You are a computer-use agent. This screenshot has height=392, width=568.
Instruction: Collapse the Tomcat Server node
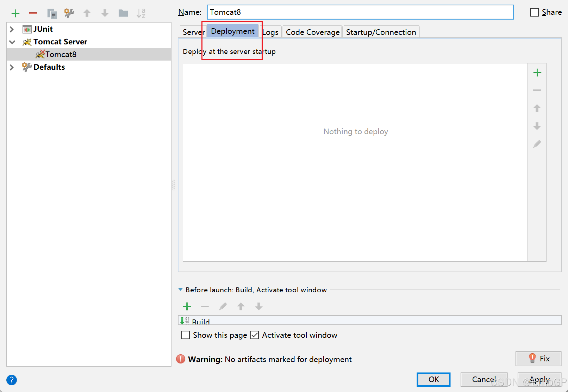click(x=12, y=42)
